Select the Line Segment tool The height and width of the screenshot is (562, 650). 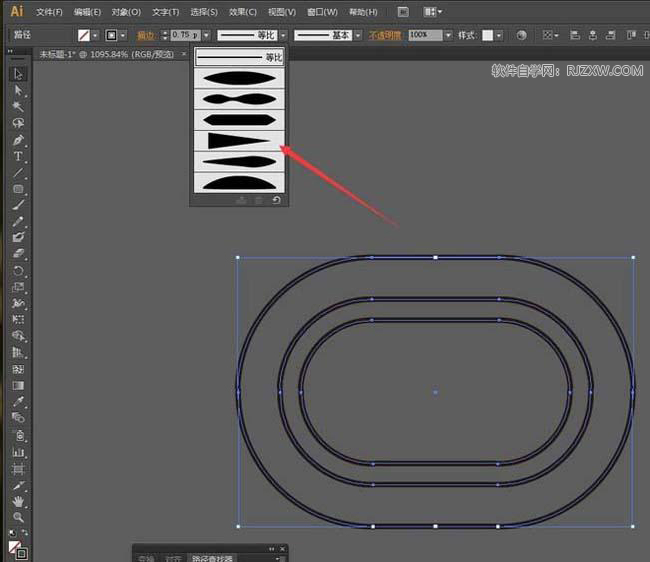18,173
